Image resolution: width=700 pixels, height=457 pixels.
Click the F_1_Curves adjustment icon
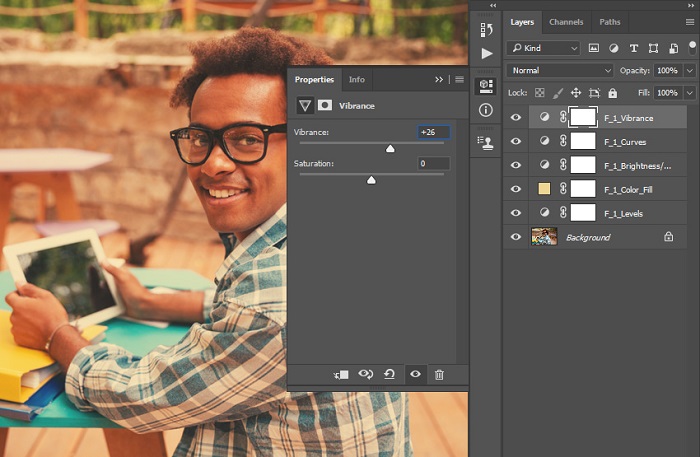coord(544,141)
